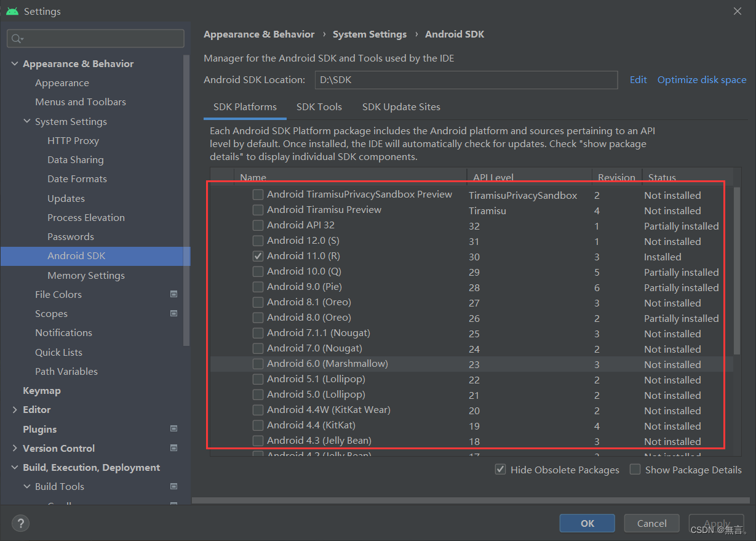Check Android 10.0 (Q) checkbox
The image size is (756, 541).
click(258, 271)
